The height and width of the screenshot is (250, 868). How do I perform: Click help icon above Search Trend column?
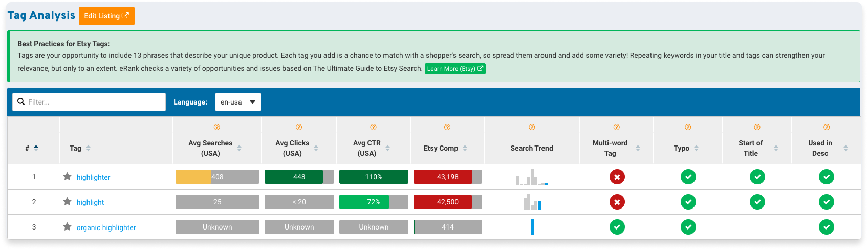[x=532, y=127]
